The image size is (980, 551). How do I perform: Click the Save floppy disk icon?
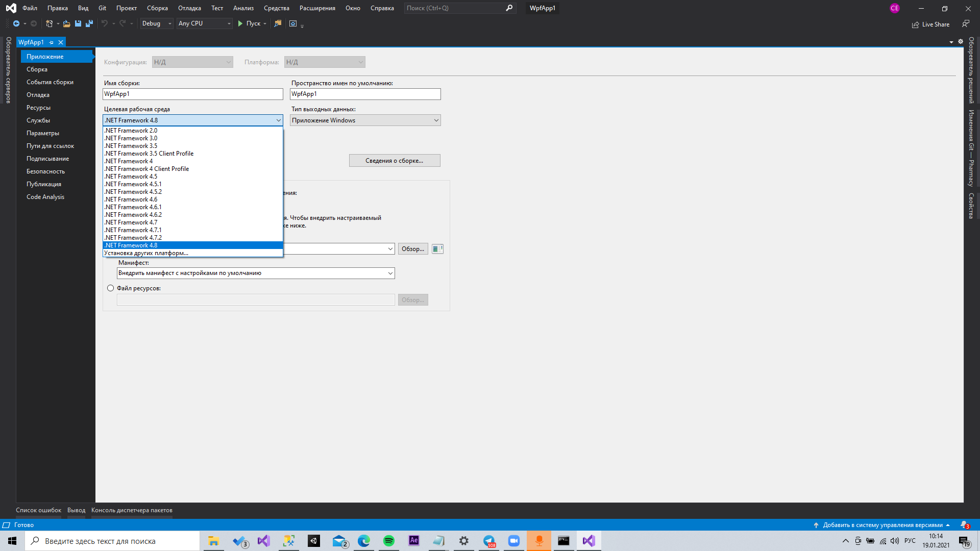(78, 23)
